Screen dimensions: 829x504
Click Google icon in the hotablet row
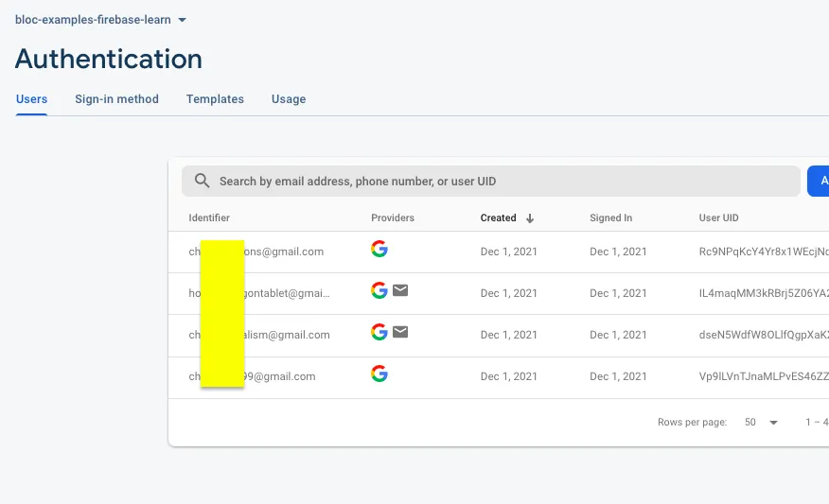[x=379, y=291]
